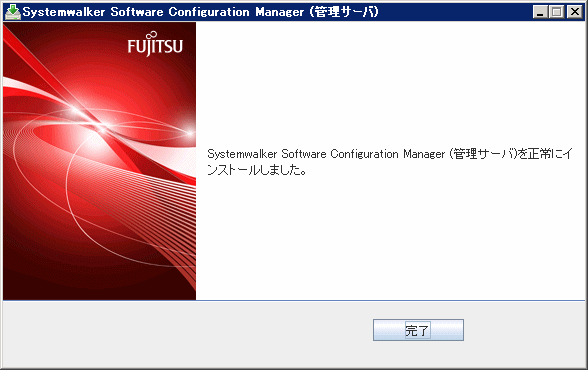Viewport: 588px width, 370px height.
Task: Click the red swirl banner image
Action: point(99,161)
